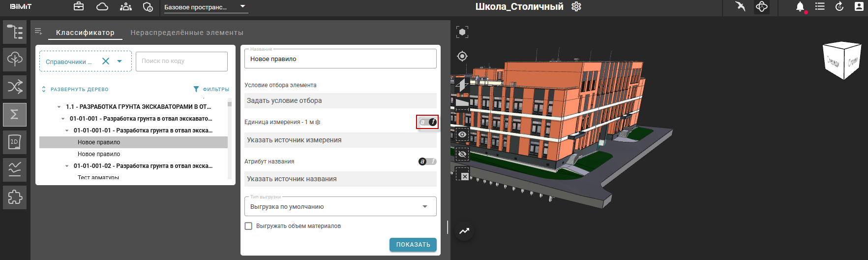Open the puzzle-piece plugins panel

(15, 197)
